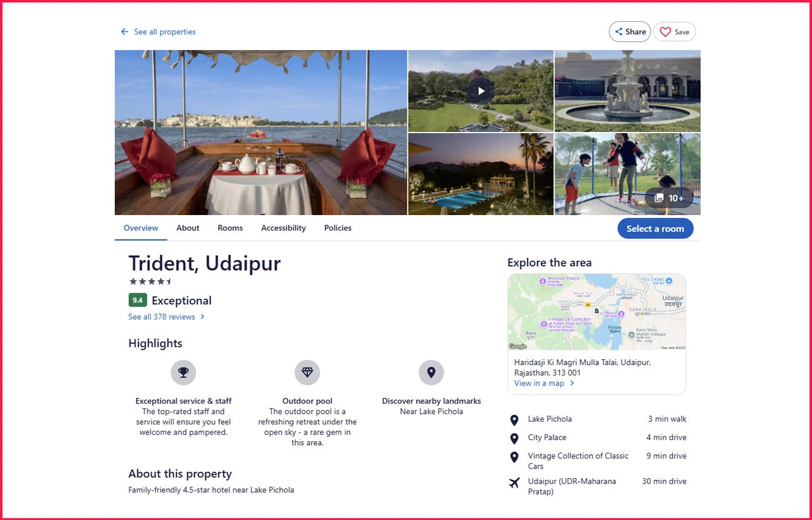Open the 10+ photos gallery badge
Viewport: 812px width, 520px height.
click(x=669, y=198)
